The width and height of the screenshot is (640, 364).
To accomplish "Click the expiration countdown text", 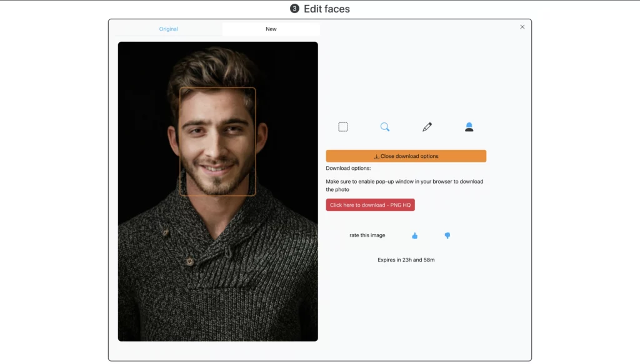I will point(407,259).
